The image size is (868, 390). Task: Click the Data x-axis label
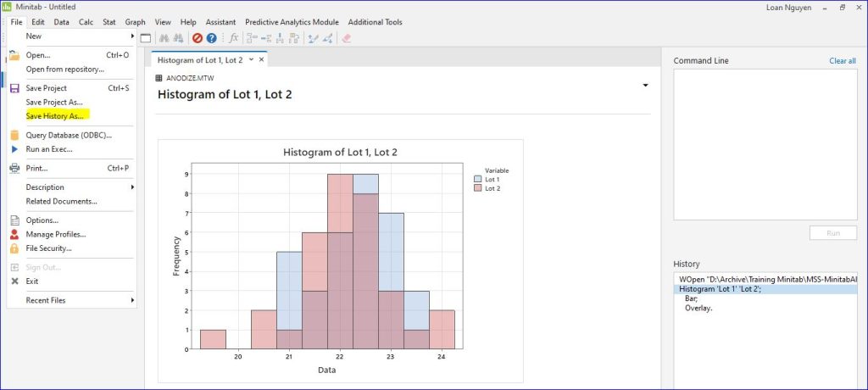tap(326, 370)
